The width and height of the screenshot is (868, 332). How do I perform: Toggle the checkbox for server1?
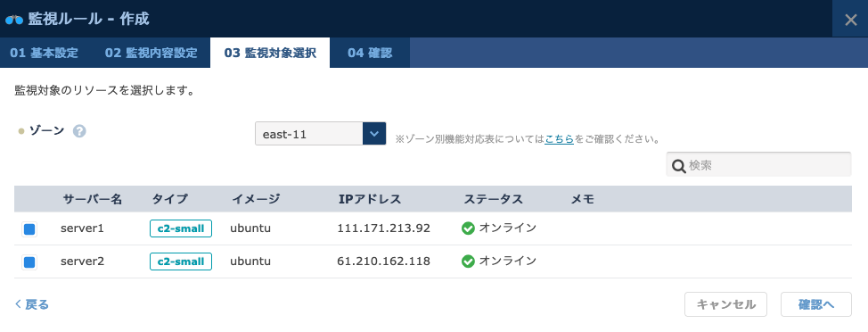pyautogui.click(x=29, y=228)
